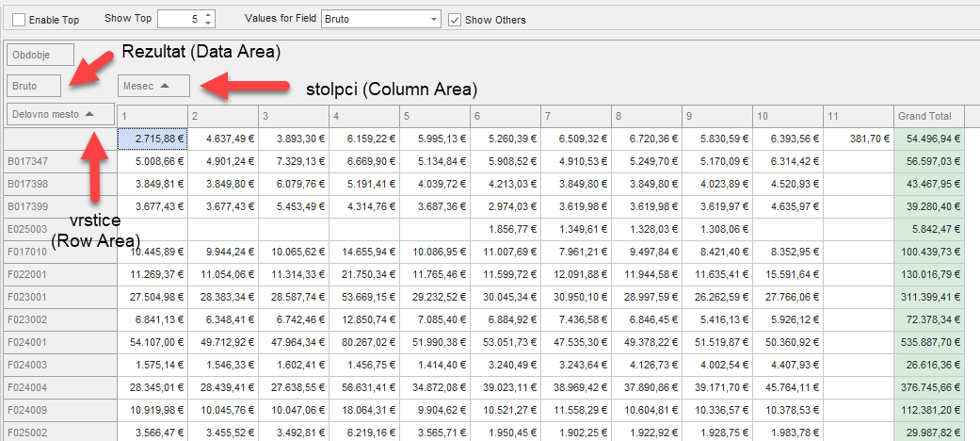
Task: Uncheck the Show Others checkbox
Action: pos(455,20)
